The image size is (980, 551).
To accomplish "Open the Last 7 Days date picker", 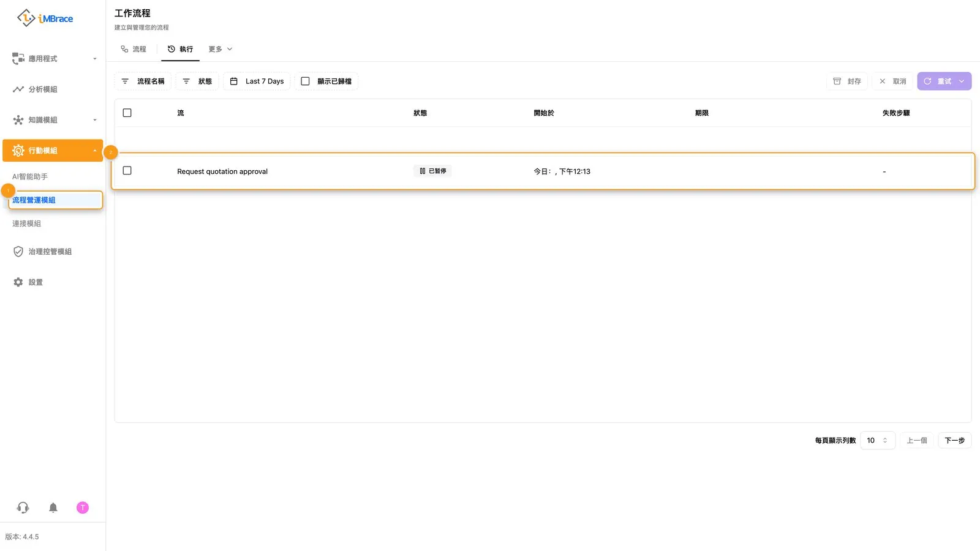I will coord(257,81).
